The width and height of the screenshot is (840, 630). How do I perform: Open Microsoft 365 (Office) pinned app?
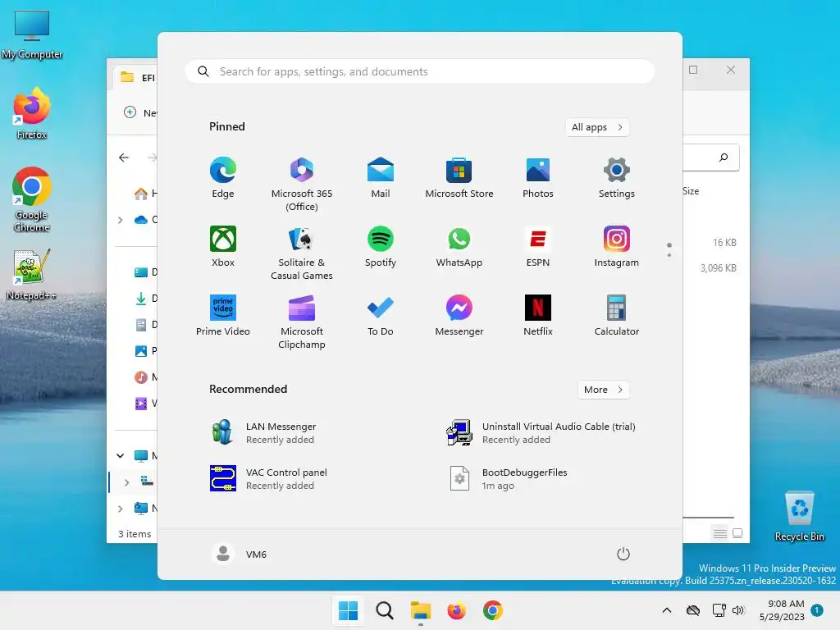click(x=302, y=185)
